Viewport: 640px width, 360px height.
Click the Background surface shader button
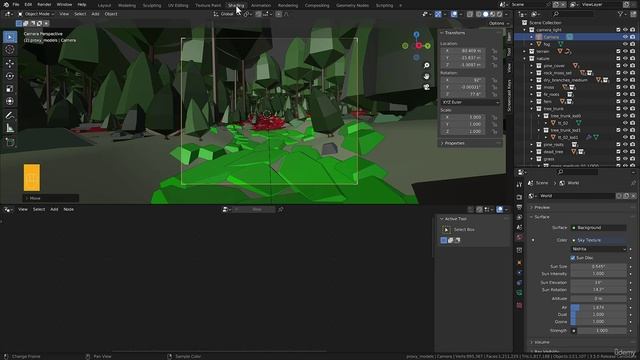click(x=598, y=228)
